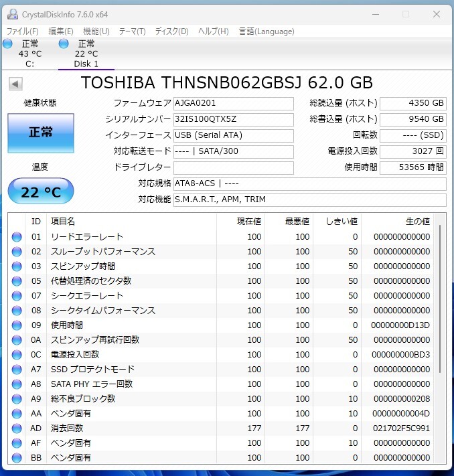Click the empty drive letter field
Screen dimensions: 454x476
[234, 168]
